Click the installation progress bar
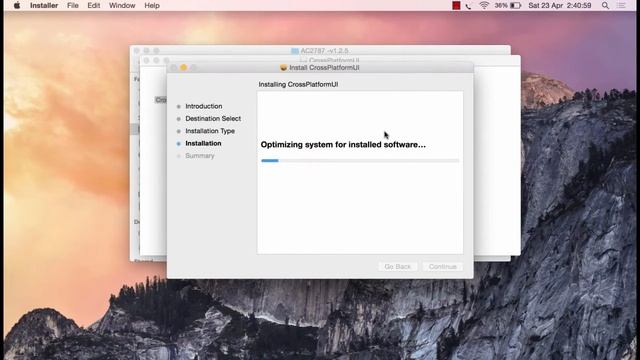Screen dimensions: 640x360 click(x=360, y=161)
